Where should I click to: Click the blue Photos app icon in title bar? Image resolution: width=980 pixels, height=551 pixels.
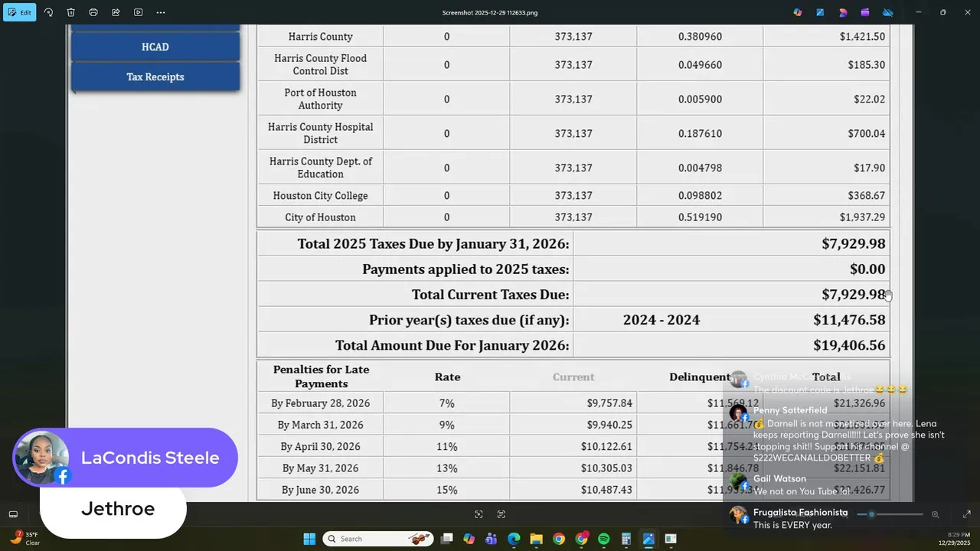tap(820, 12)
